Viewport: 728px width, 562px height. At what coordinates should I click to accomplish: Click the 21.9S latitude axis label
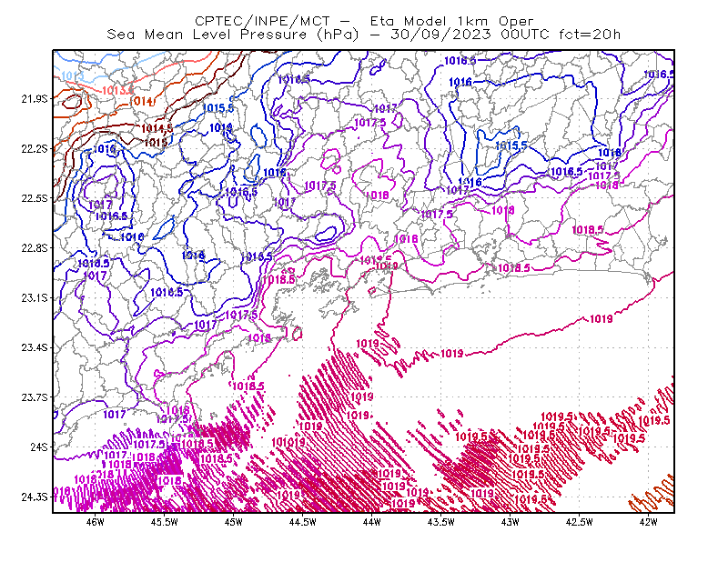tap(35, 99)
